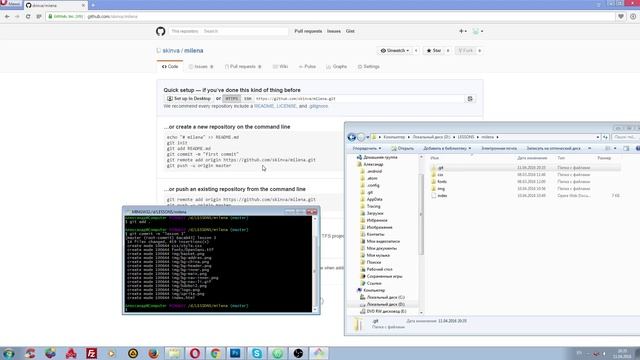Open Photoshop from the taskbar

(x=236, y=353)
